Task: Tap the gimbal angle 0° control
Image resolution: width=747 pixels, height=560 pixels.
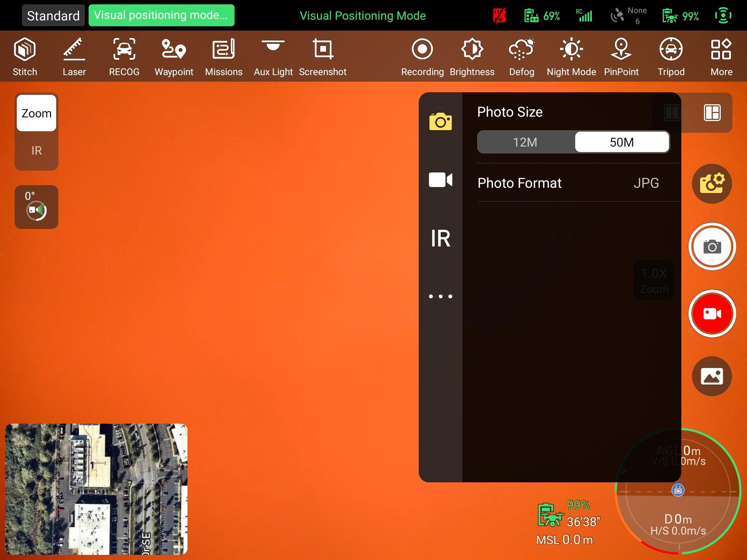Action: click(x=36, y=207)
